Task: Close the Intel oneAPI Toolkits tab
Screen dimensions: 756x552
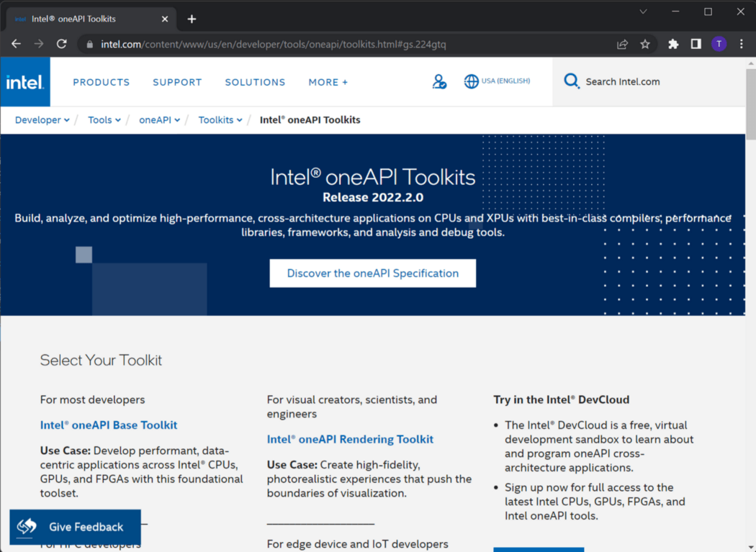Action: (165, 19)
